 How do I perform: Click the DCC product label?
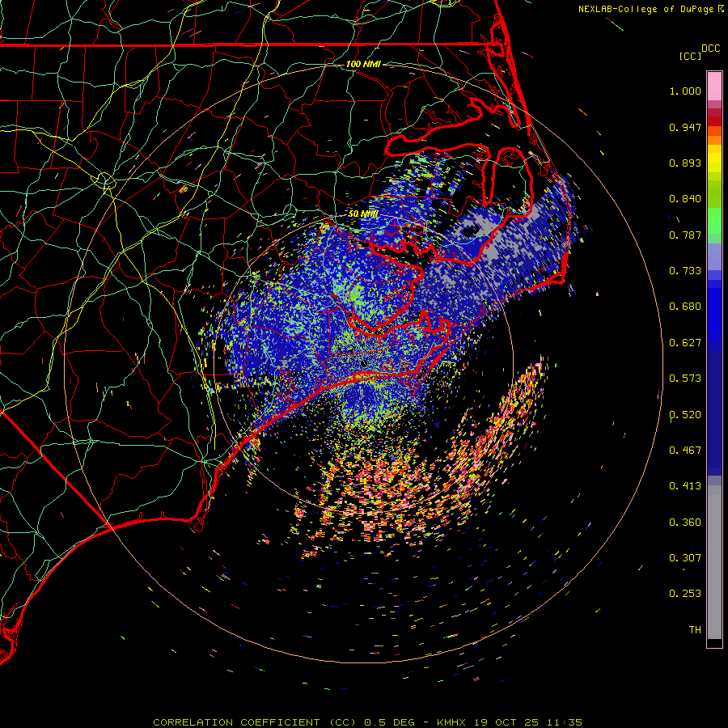[710, 49]
